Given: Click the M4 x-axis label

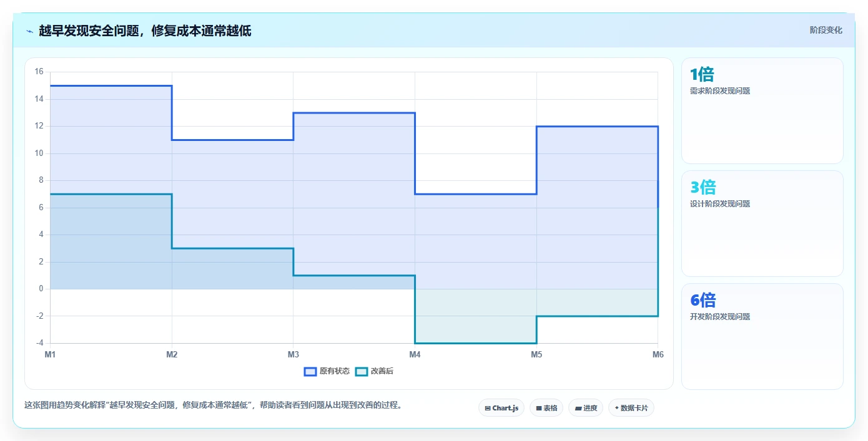Looking at the screenshot, I should click(x=415, y=354).
